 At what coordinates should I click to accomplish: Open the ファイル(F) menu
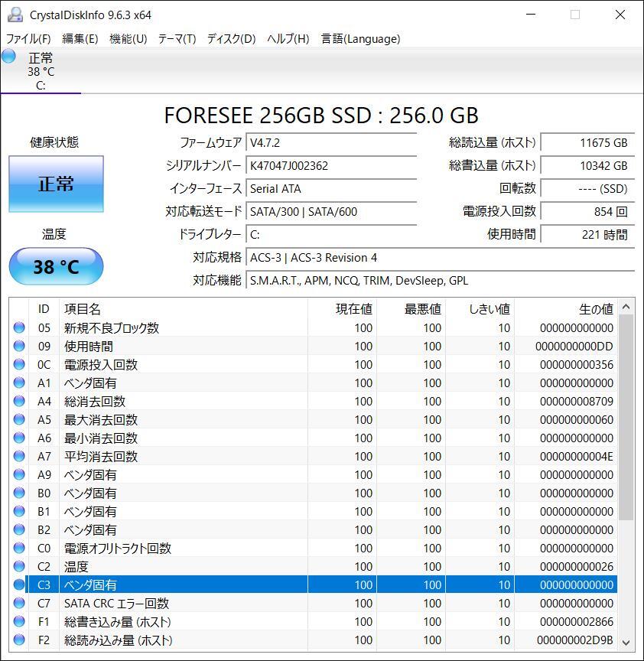pyautogui.click(x=28, y=39)
